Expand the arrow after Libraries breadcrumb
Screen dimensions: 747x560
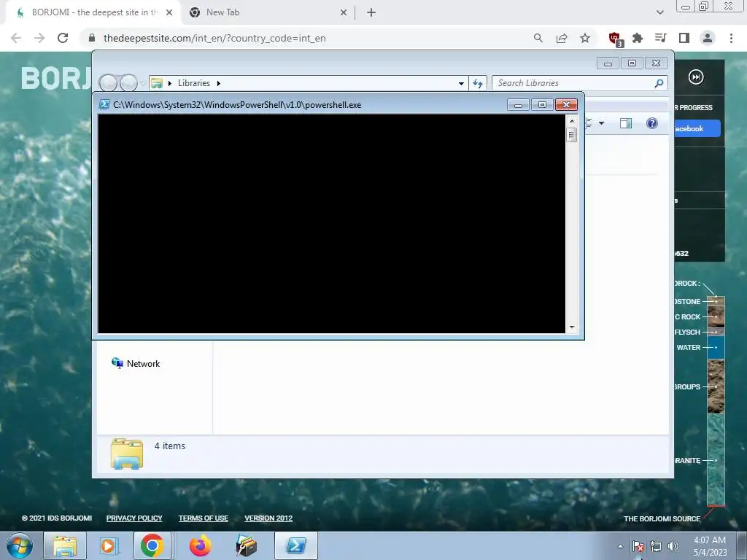point(219,83)
